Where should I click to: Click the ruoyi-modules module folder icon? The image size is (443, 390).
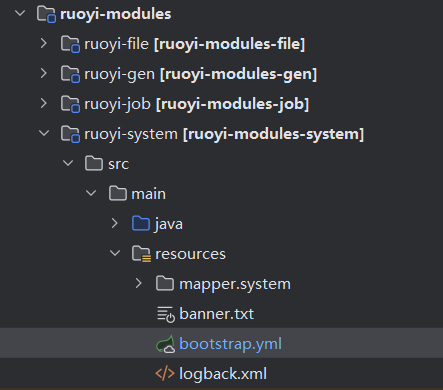coord(46,14)
